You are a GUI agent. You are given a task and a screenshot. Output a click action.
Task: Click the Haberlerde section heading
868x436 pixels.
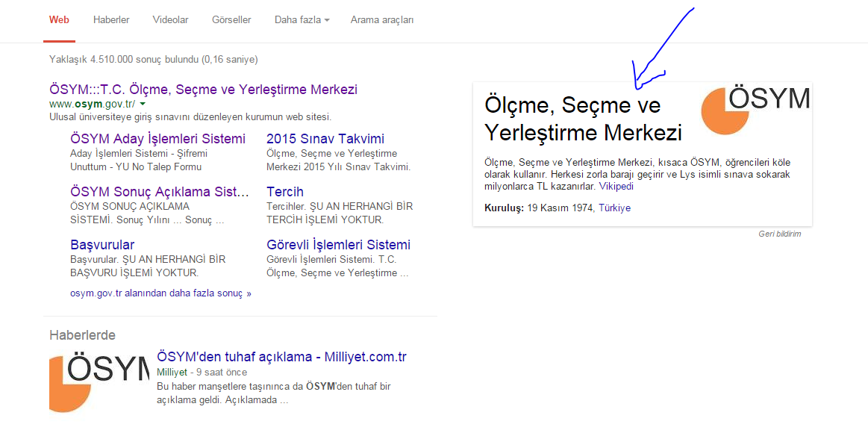coord(83,335)
